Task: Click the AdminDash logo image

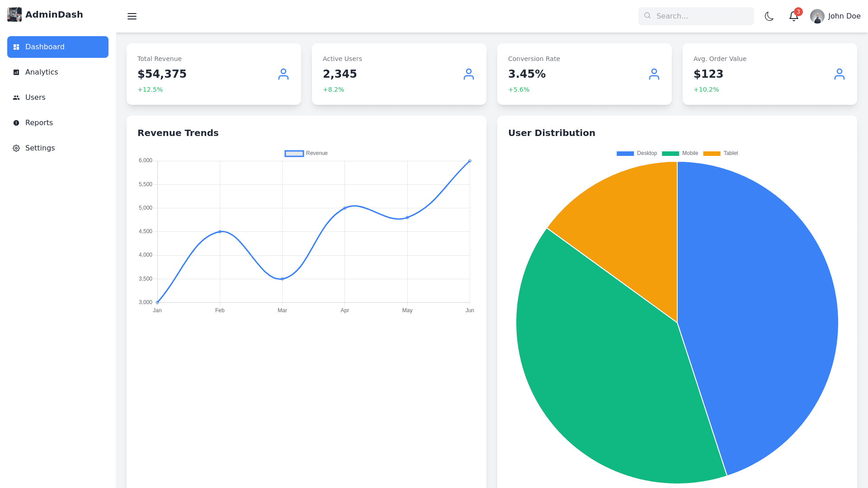Action: [x=14, y=14]
